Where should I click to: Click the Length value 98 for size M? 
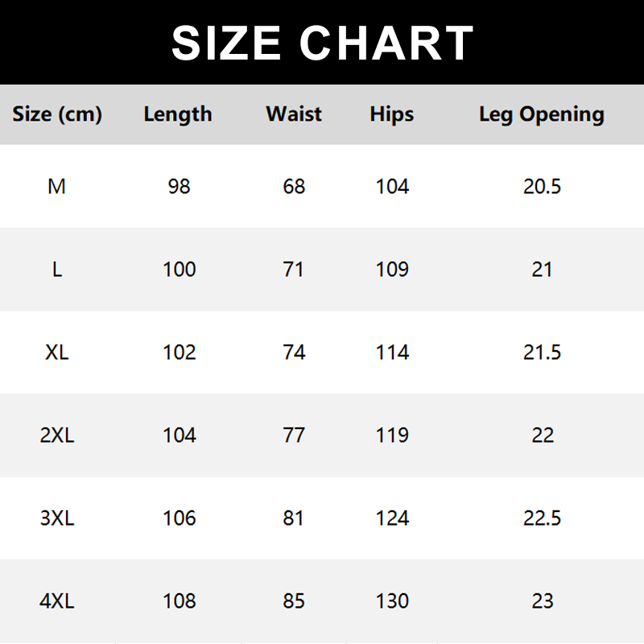pos(180,187)
